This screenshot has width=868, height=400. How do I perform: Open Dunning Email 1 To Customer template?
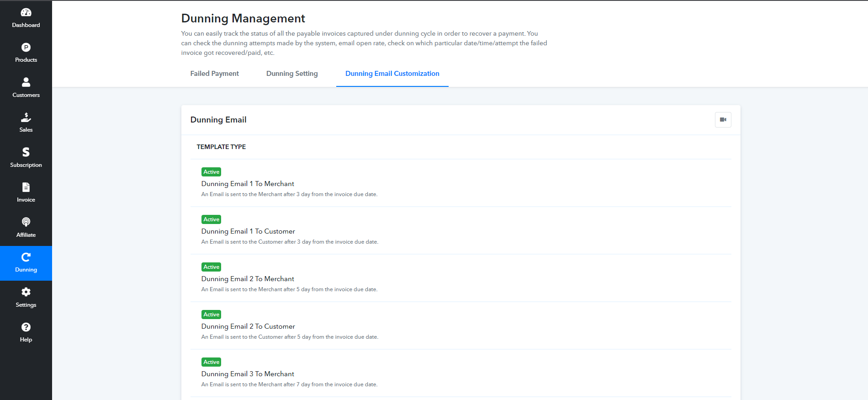coord(248,231)
